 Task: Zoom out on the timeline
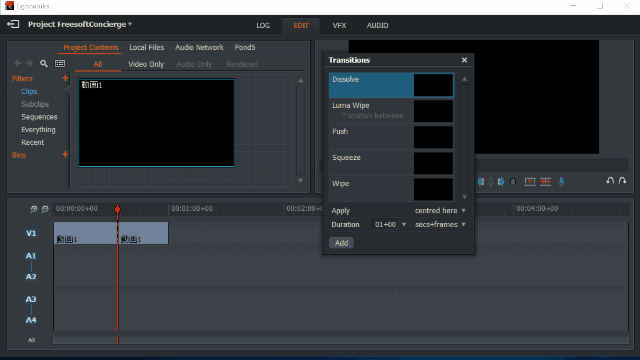click(x=45, y=209)
